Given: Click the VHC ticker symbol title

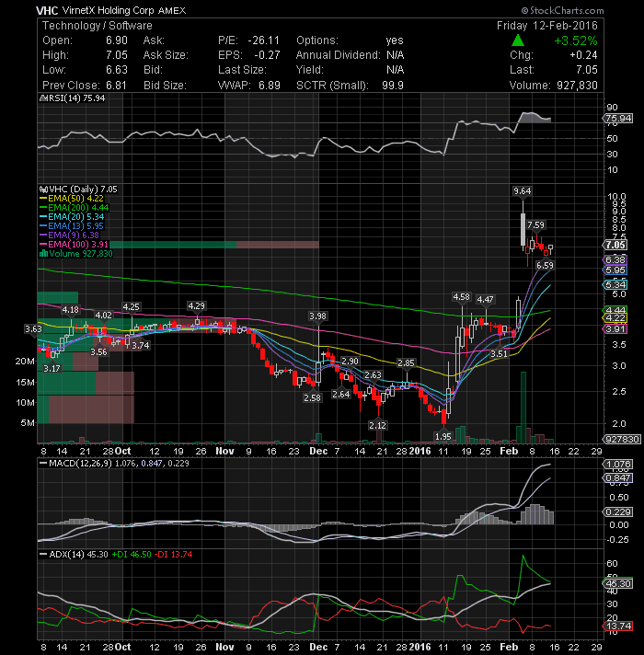Looking at the screenshot, I should [47, 10].
